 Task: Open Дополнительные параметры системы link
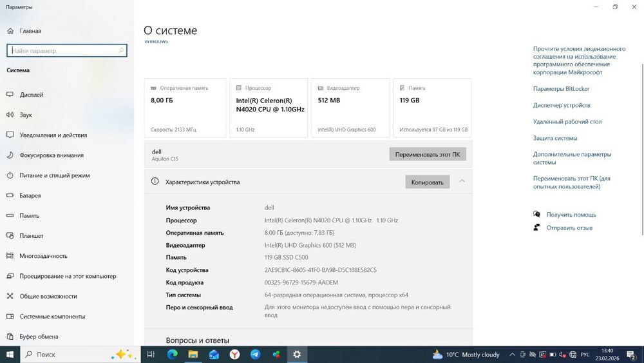tap(572, 158)
